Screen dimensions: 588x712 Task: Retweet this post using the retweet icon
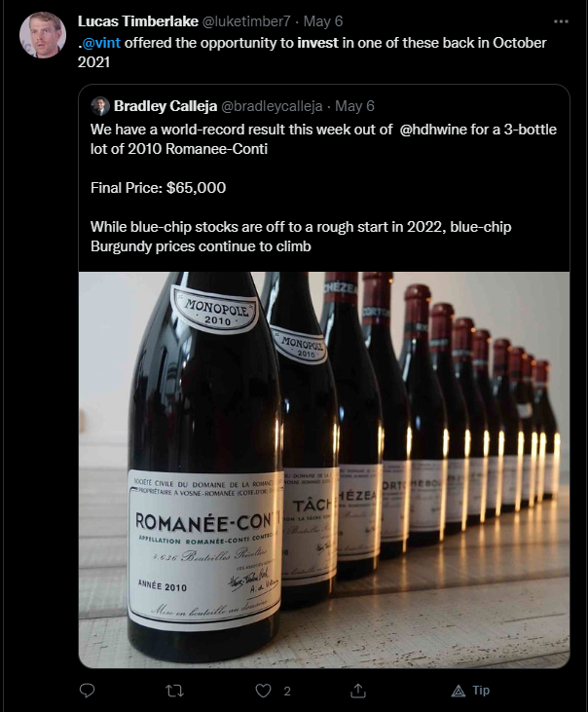176,691
